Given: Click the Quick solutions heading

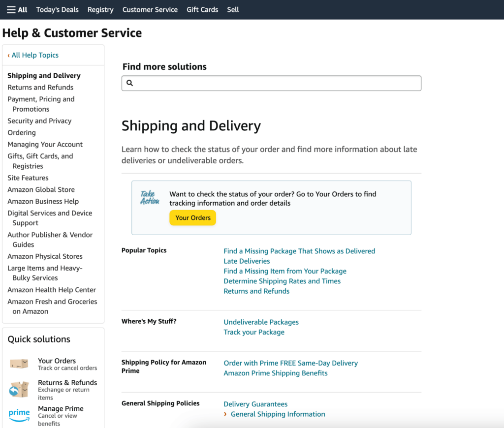Looking at the screenshot, I should click(x=39, y=339).
